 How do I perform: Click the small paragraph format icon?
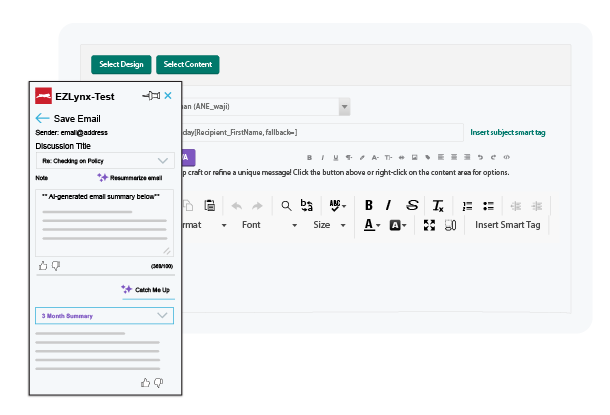pyautogui.click(x=349, y=158)
